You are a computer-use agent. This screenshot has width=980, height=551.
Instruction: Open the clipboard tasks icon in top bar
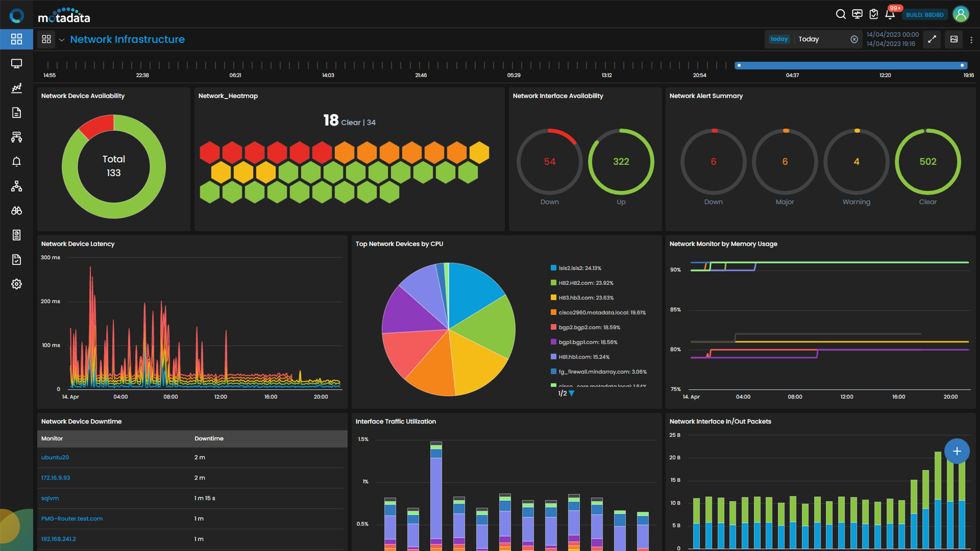873,14
